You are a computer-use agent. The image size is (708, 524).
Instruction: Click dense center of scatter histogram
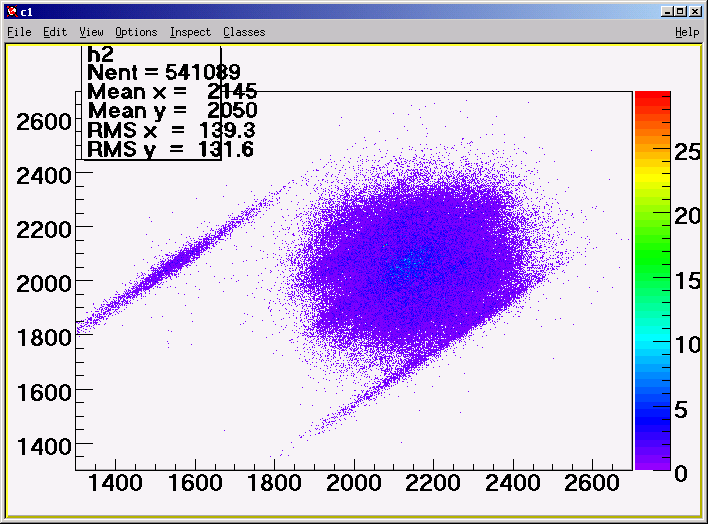point(411,262)
